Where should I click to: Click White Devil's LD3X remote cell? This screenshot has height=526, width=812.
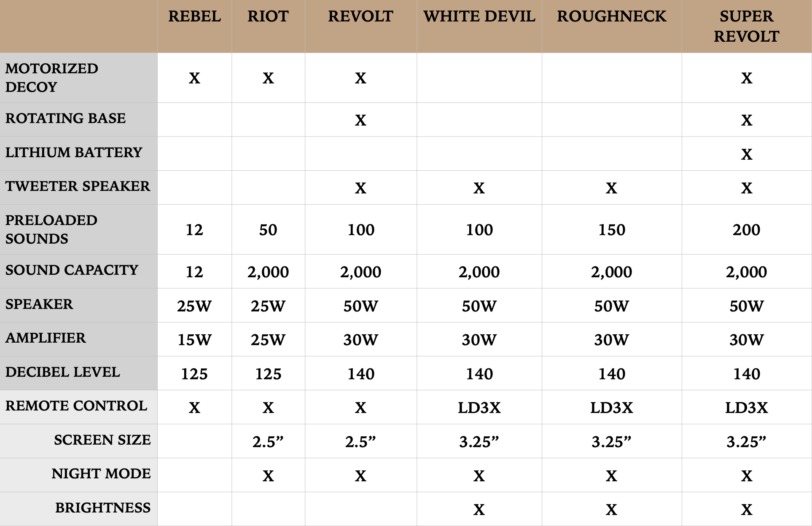(x=479, y=408)
